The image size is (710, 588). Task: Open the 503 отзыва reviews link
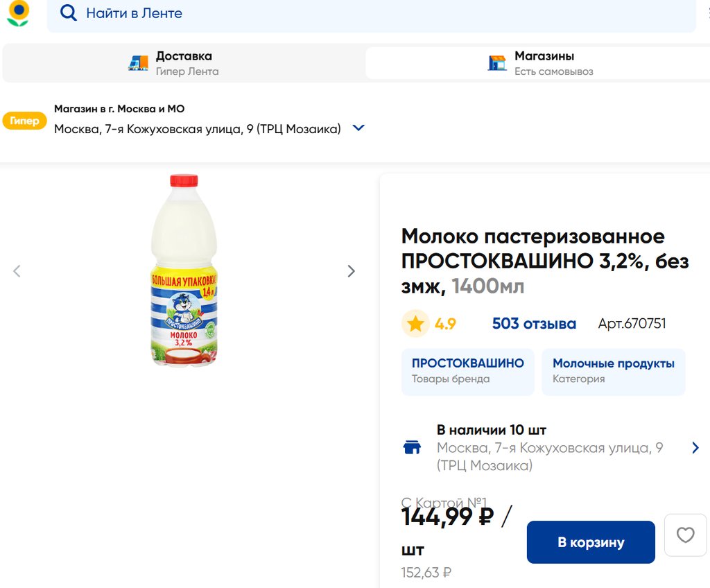click(534, 324)
